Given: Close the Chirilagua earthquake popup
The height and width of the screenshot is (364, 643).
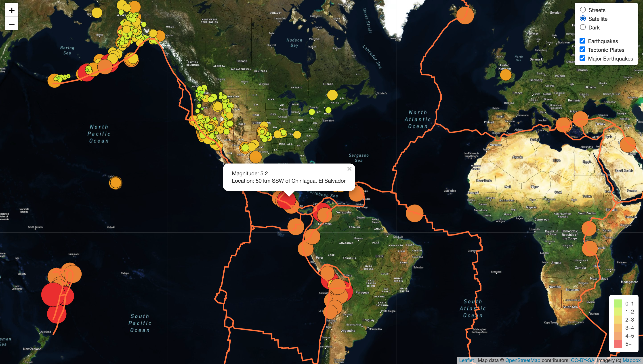Looking at the screenshot, I should pos(349,169).
